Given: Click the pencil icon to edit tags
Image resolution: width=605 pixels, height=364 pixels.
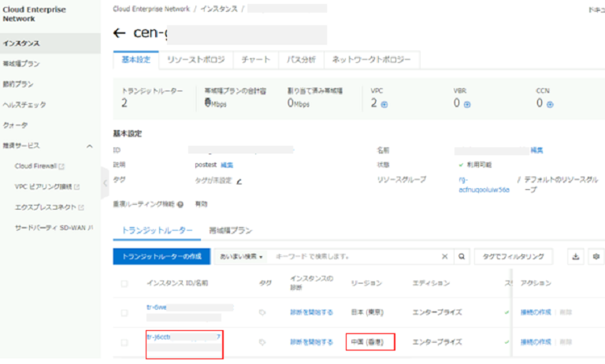Looking at the screenshot, I should coord(239,181).
